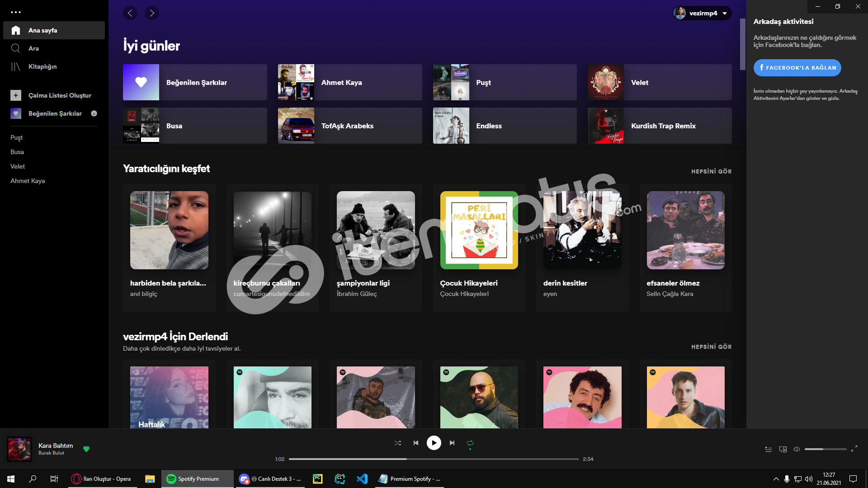This screenshot has height=488, width=868.
Task: Switch to İlan Oluştur Opera window
Action: coord(103,479)
